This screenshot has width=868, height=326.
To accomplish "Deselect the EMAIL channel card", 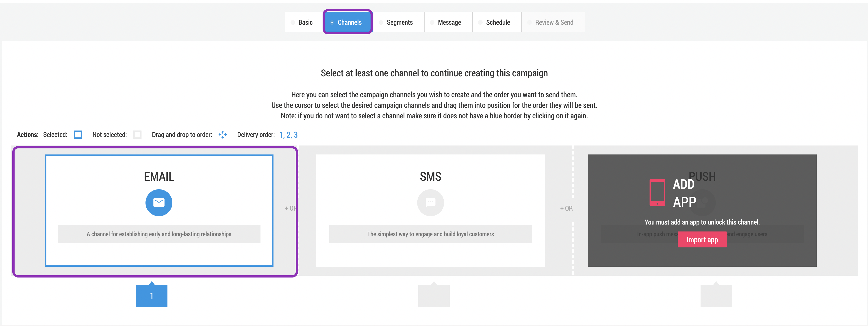I will tap(159, 211).
